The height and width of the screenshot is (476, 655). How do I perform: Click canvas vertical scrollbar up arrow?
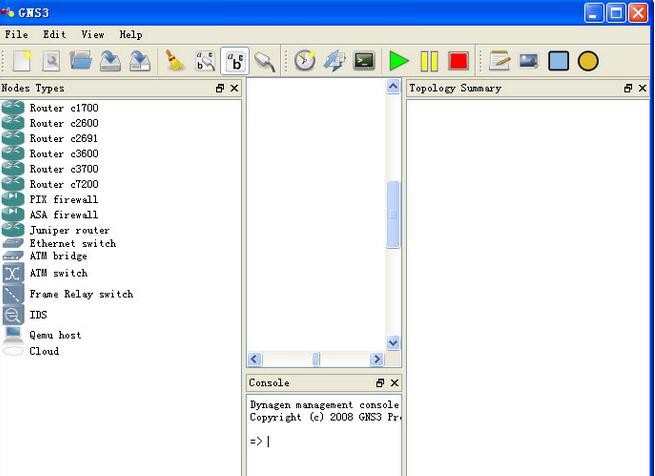coord(393,87)
